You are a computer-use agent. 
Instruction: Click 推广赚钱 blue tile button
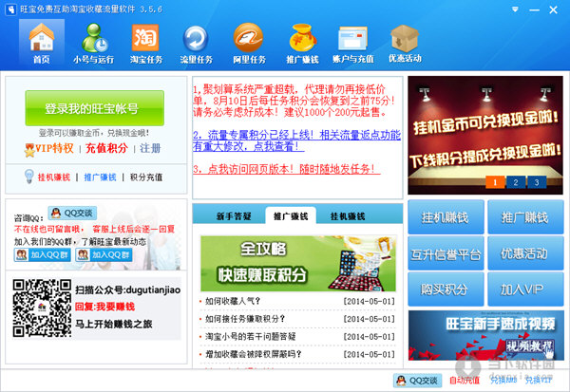click(525, 217)
